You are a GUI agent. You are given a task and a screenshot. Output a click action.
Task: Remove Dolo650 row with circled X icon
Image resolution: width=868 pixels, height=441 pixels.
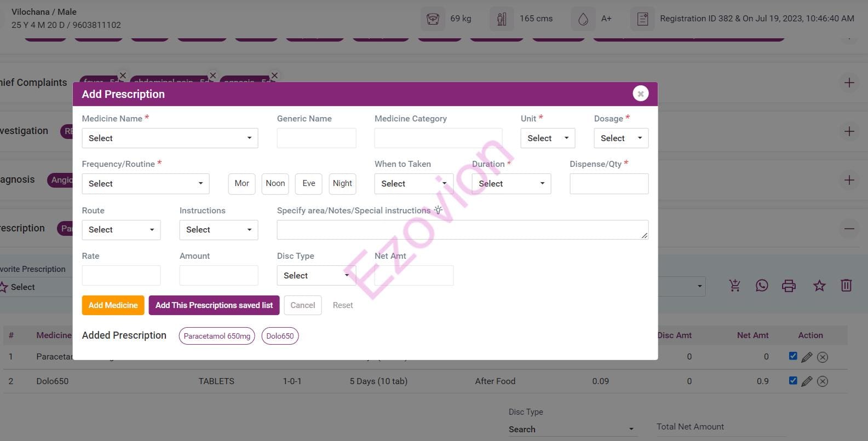[822, 381]
